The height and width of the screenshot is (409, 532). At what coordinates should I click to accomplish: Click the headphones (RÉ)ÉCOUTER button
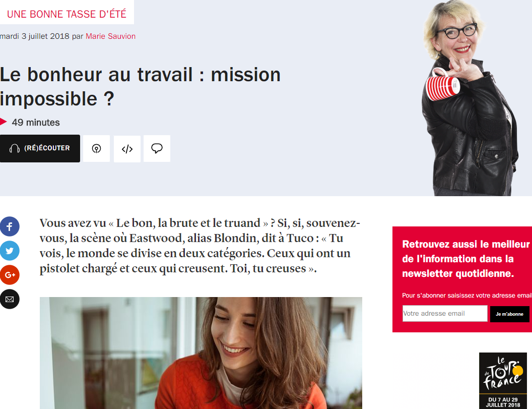(x=40, y=148)
